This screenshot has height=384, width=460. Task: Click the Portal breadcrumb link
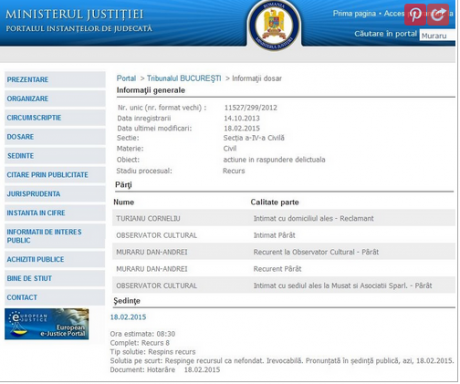pyautogui.click(x=126, y=78)
